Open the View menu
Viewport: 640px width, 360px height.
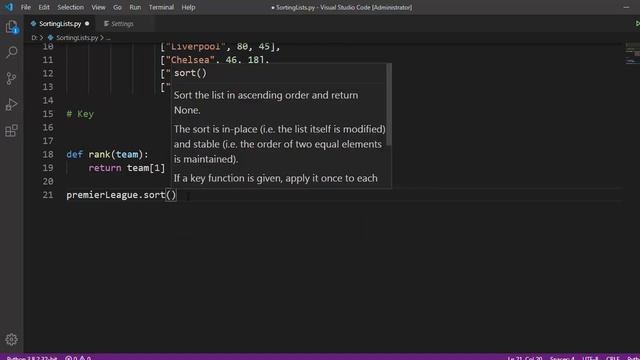98,7
